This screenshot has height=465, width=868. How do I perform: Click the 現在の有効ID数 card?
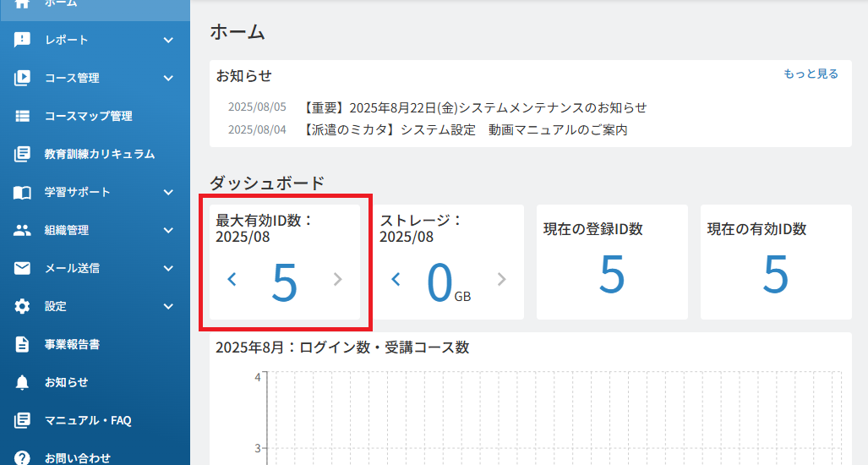776,262
